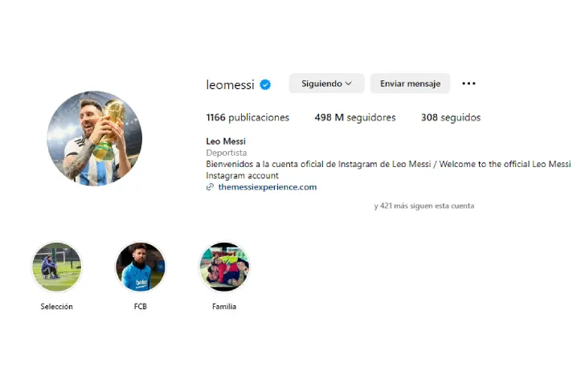Viewport: 585px width, 392px height.
Task: Click the Familia highlight label text
Action: 224,307
